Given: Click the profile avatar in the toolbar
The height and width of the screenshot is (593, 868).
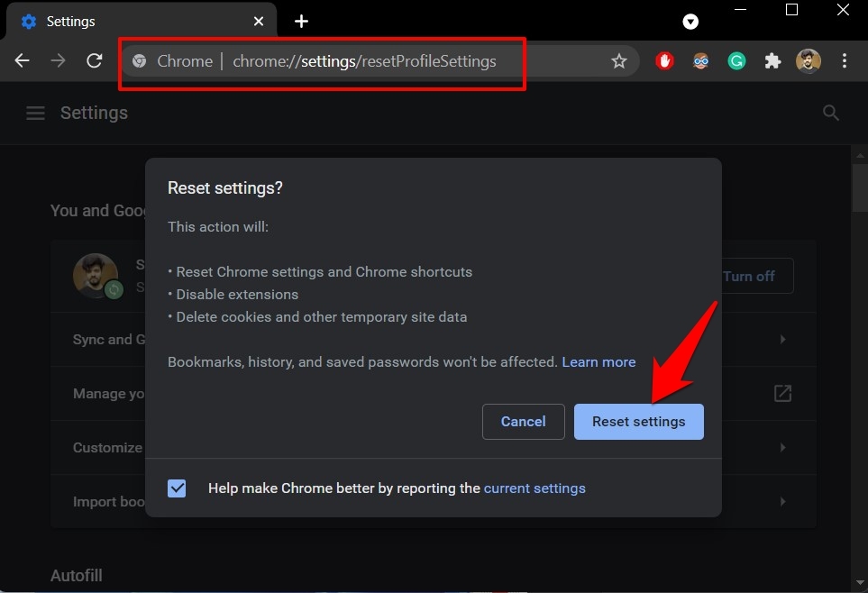Looking at the screenshot, I should click(x=809, y=61).
